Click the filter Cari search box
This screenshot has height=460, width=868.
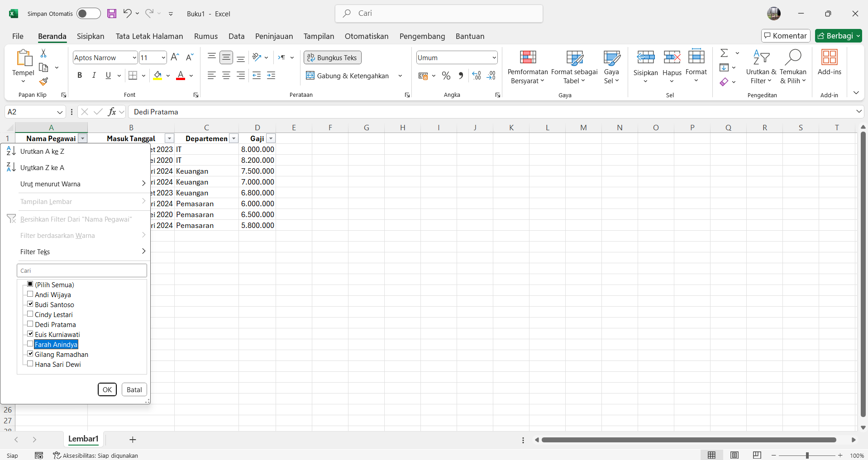tap(82, 270)
